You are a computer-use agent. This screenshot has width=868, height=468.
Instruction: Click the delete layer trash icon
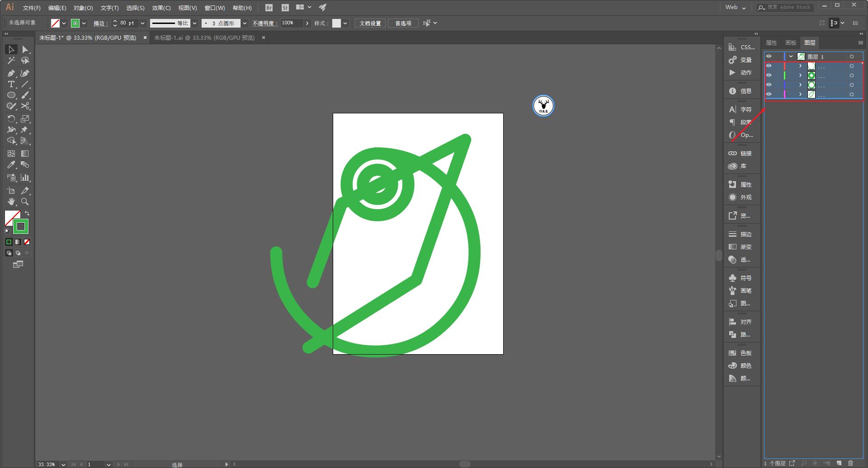(850, 463)
